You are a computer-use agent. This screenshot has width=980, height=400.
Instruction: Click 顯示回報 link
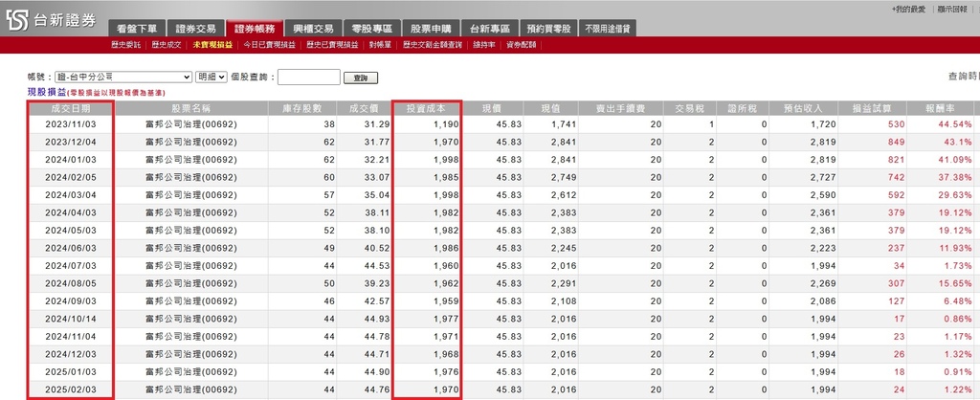click(x=953, y=10)
